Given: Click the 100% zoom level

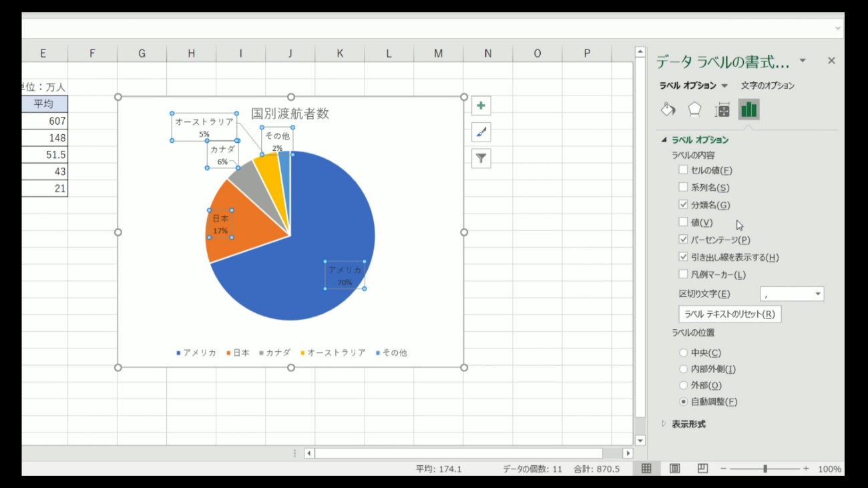Looking at the screenshot, I should (x=829, y=469).
